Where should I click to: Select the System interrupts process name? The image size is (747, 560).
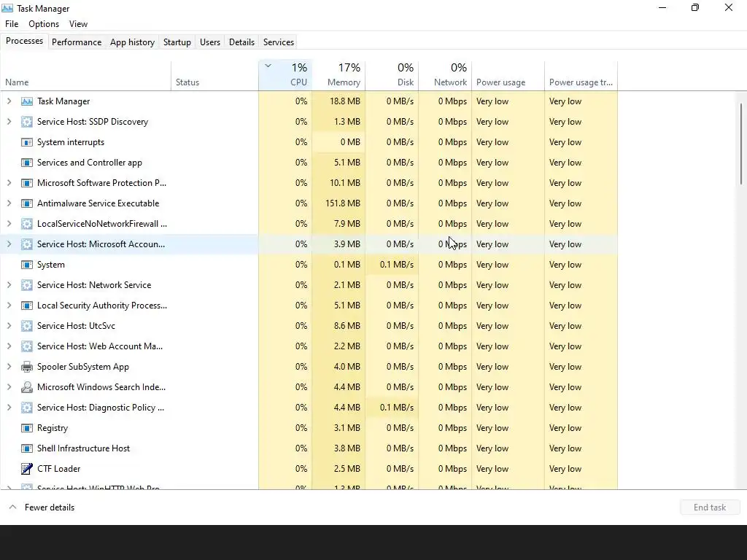point(71,142)
